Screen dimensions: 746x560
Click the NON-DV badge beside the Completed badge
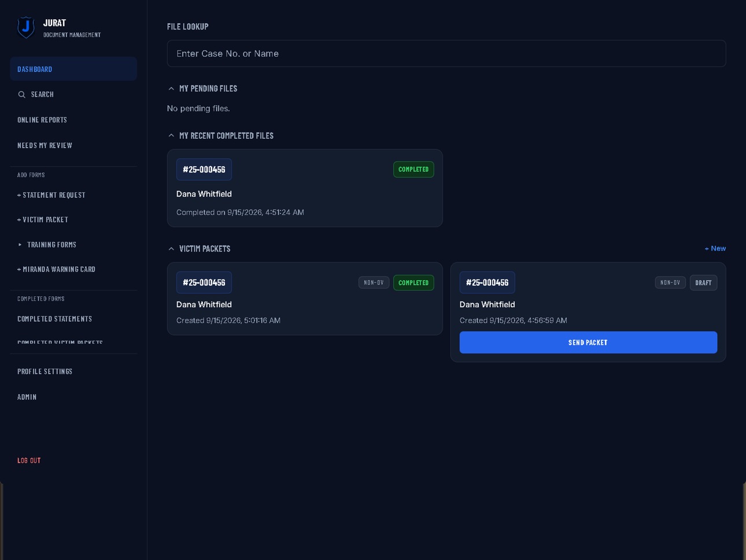374,283
